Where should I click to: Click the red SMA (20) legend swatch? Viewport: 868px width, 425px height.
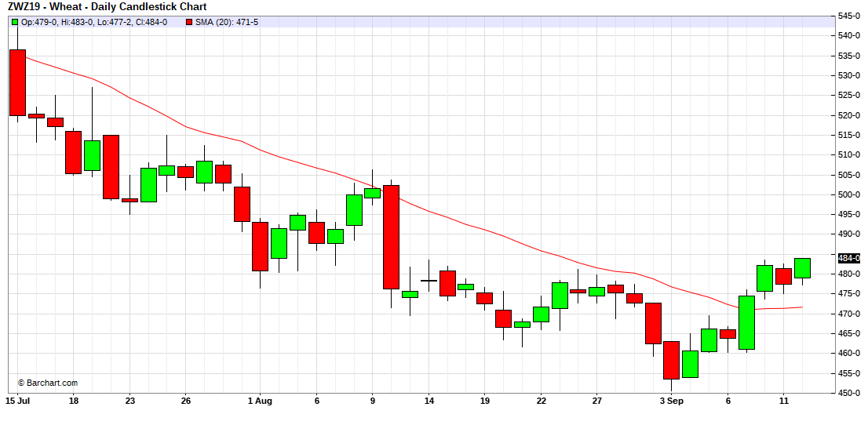(189, 22)
